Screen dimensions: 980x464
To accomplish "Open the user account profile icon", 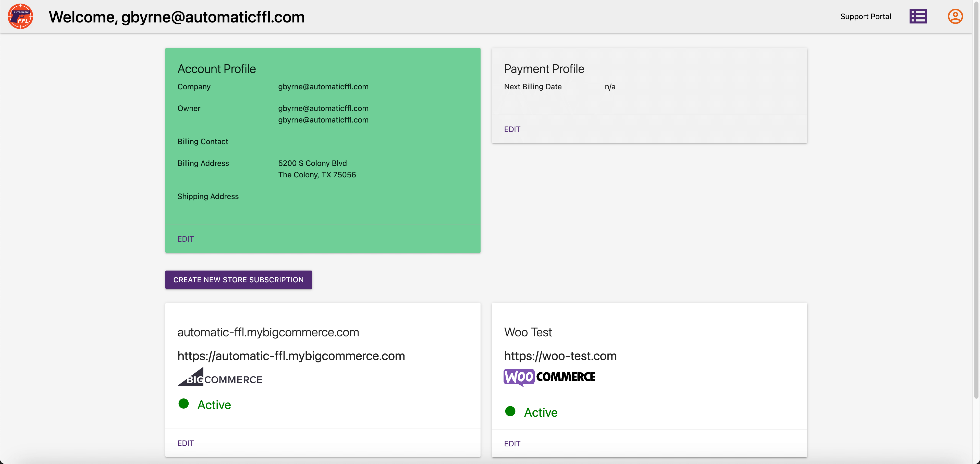I will pos(955,16).
